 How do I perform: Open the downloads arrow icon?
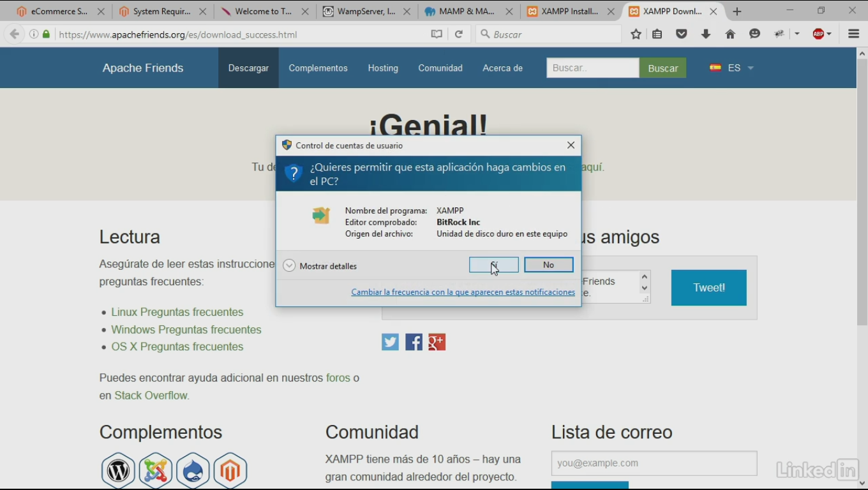point(706,34)
